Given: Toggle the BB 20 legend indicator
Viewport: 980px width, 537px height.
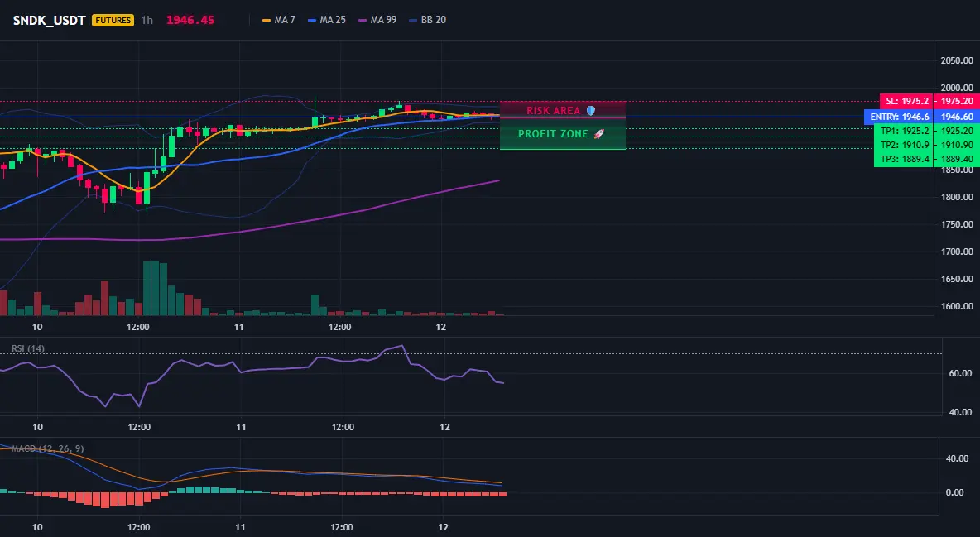Looking at the screenshot, I should pos(427,20).
